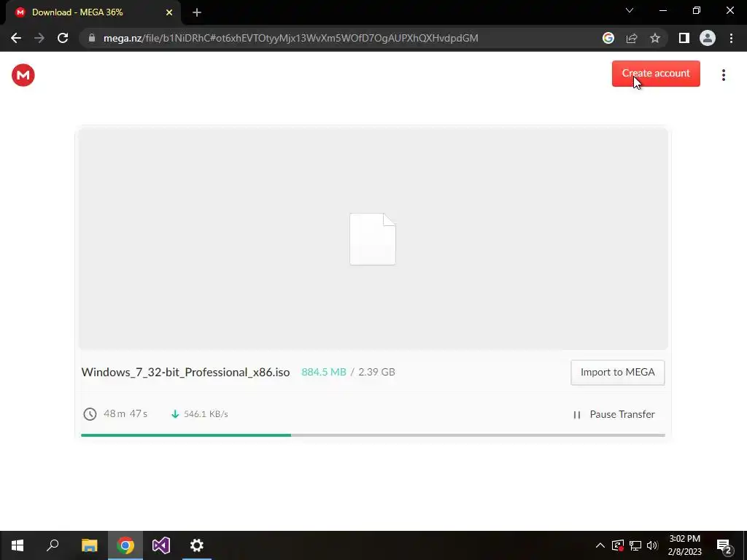Toggle the Chrome side panel

coord(684,38)
